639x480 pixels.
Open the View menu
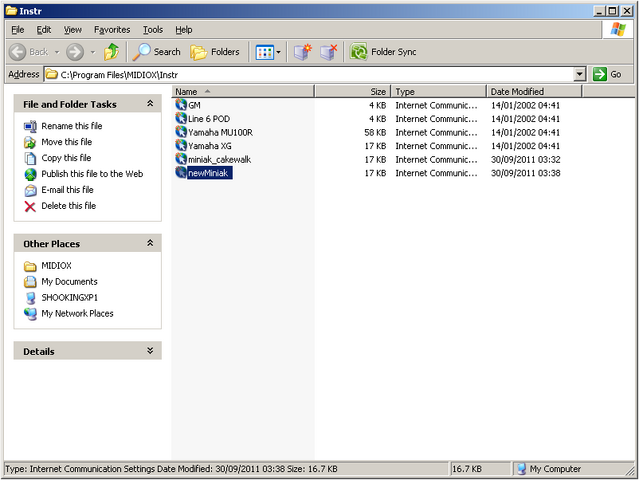click(73, 30)
